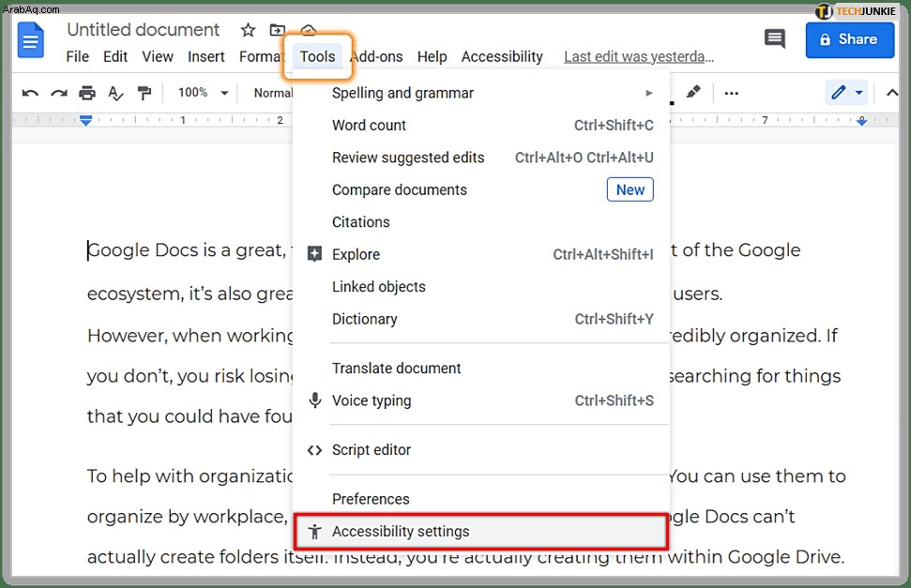
Task: Click the Google Docs home icon
Action: pyautogui.click(x=31, y=40)
